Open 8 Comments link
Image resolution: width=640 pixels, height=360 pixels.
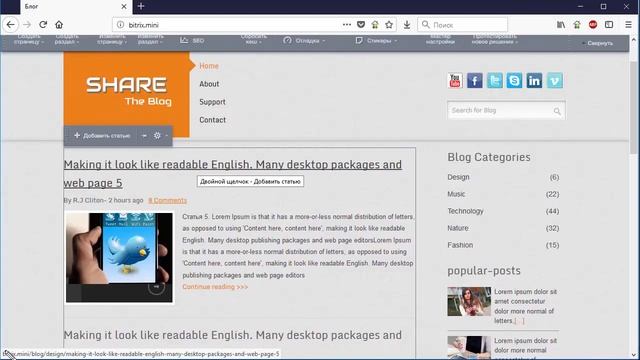point(167,200)
